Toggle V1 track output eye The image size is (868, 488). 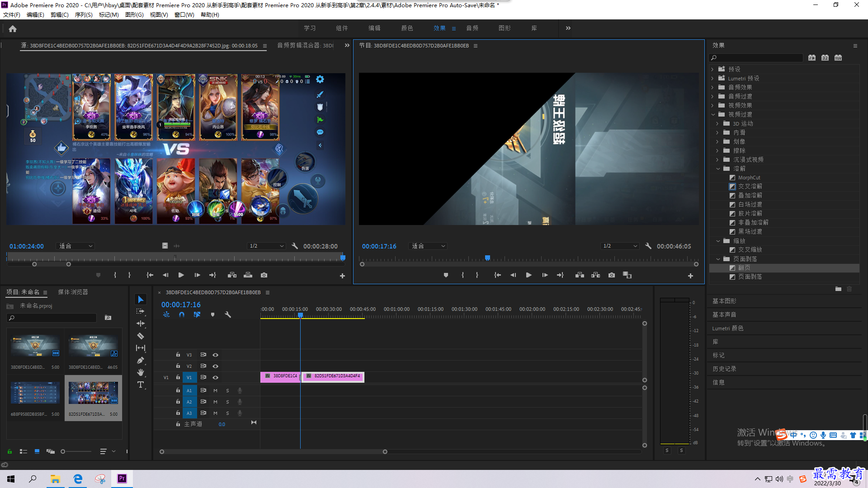tap(216, 377)
